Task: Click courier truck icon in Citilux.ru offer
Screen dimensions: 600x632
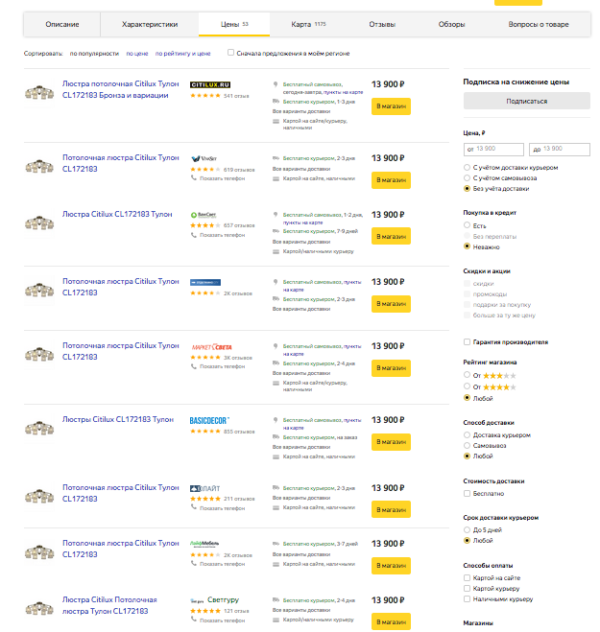Action: 276,101
